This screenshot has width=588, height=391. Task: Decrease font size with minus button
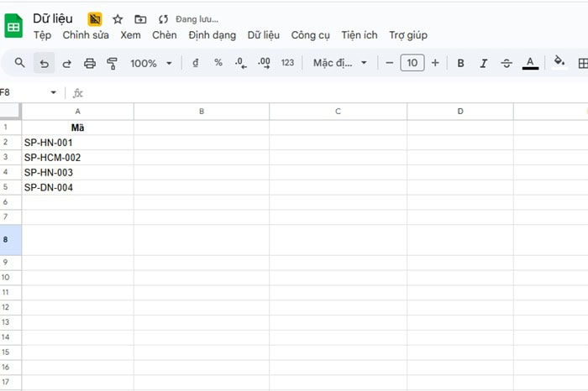click(x=390, y=63)
